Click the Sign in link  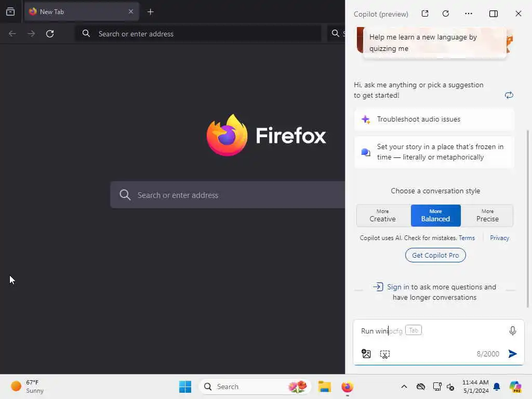pyautogui.click(x=398, y=287)
